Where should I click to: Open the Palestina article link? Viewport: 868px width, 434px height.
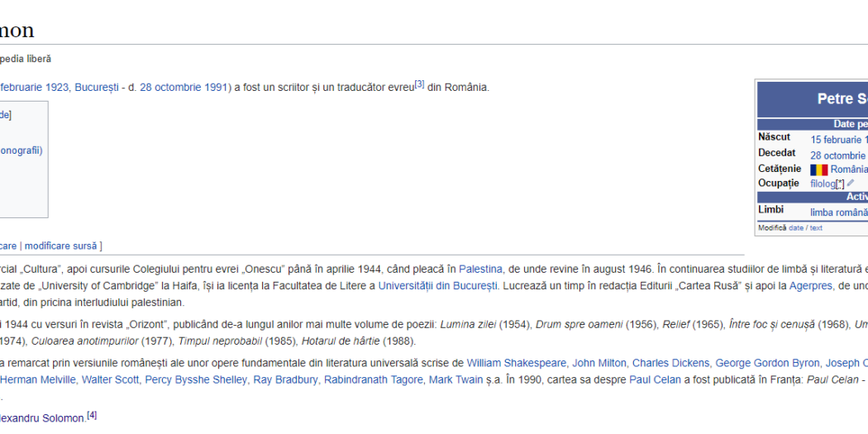(480, 269)
